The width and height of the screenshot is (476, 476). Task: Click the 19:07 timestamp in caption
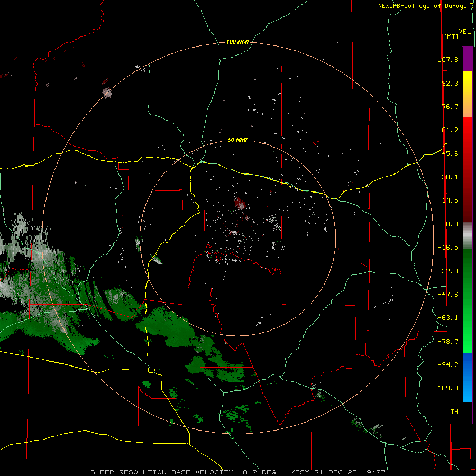(x=375, y=472)
